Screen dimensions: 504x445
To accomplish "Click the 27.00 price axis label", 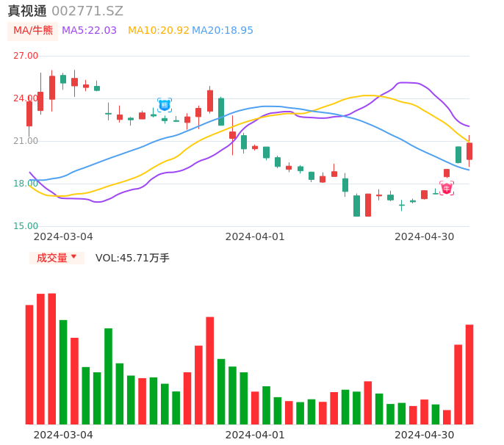I will [26, 56].
